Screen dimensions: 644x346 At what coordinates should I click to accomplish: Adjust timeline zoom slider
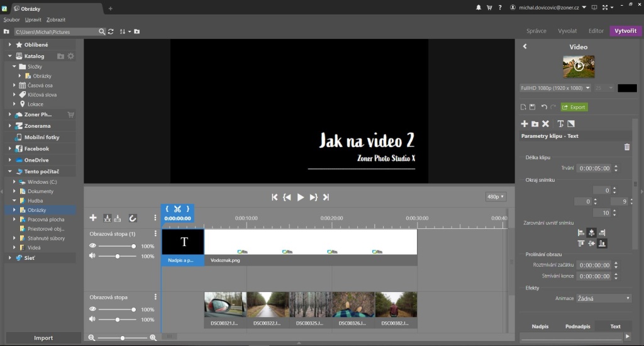(123, 338)
